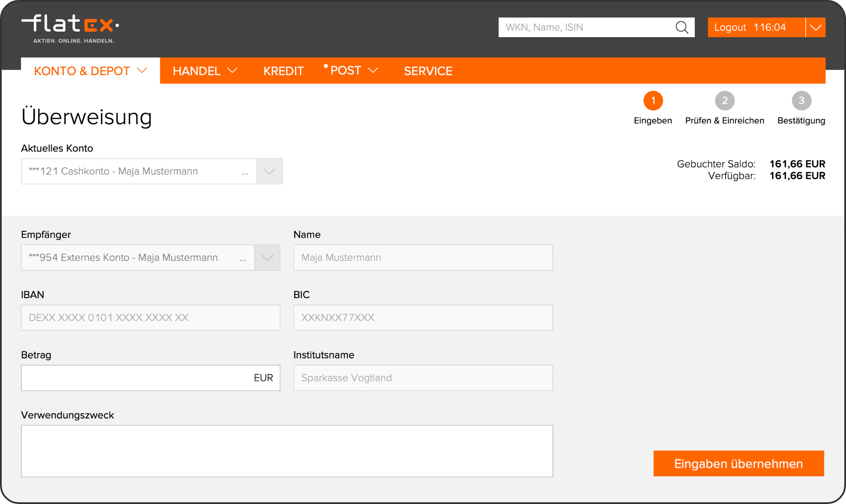Click the Eingaben übernehmen button

(x=738, y=463)
